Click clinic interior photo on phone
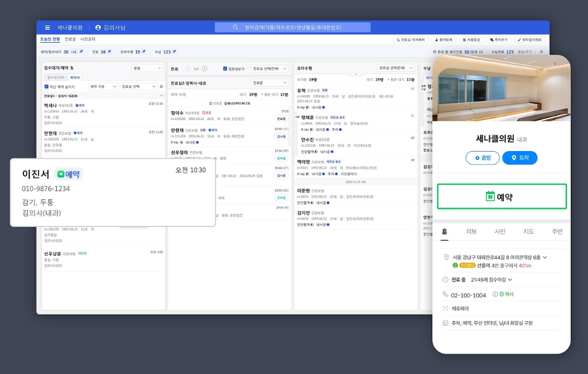Image resolution: width=588 pixels, height=374 pixels. pos(502,89)
